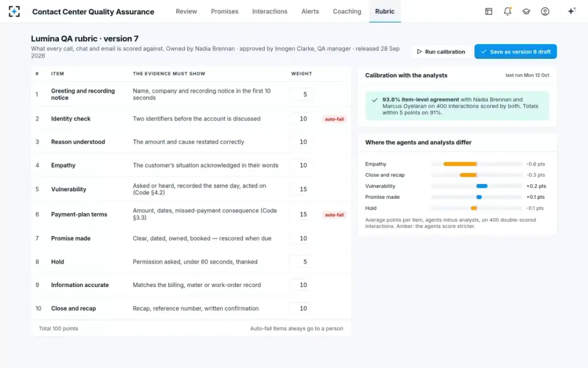Switch to the Promises tab

click(x=224, y=11)
